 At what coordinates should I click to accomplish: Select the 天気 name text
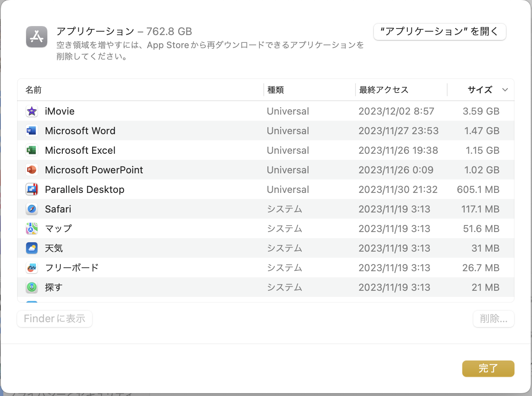pos(54,248)
